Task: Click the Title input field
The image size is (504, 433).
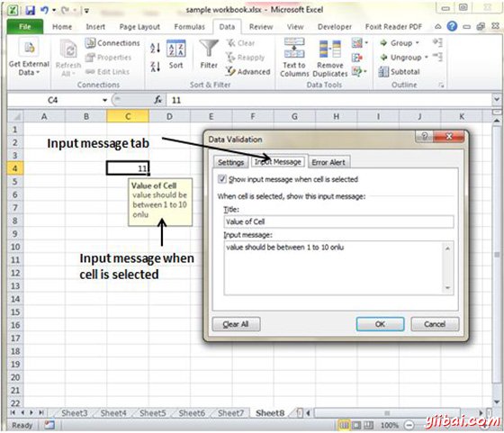Action: [338, 221]
